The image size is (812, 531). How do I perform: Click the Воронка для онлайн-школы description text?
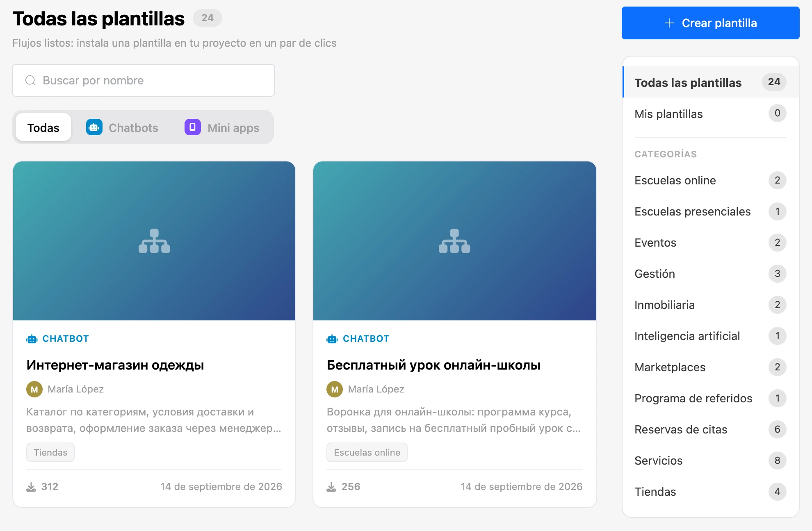point(454,420)
